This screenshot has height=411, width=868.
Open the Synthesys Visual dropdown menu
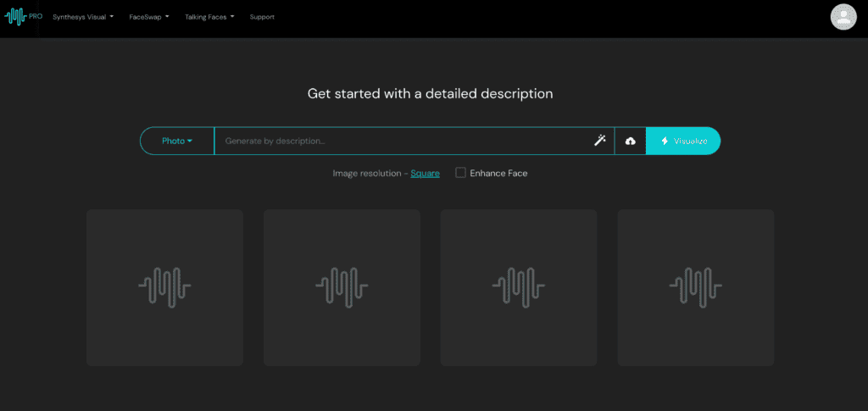point(83,17)
